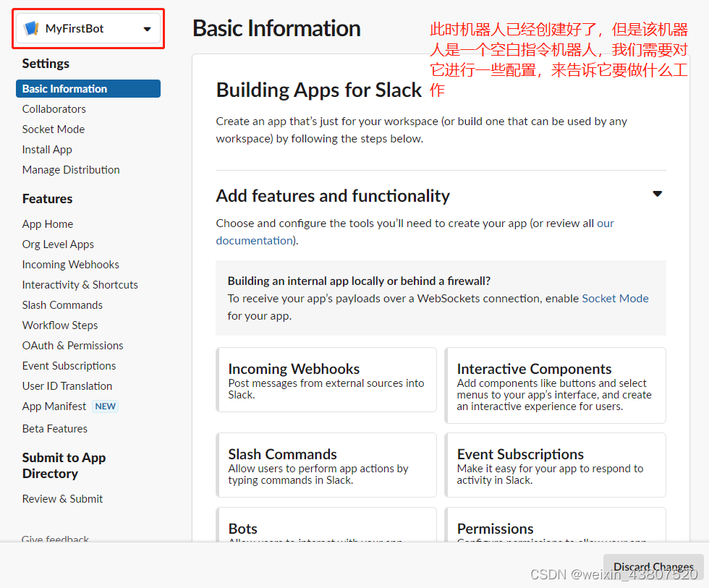
Task: Open User ID Translation page
Action: pyautogui.click(x=67, y=386)
